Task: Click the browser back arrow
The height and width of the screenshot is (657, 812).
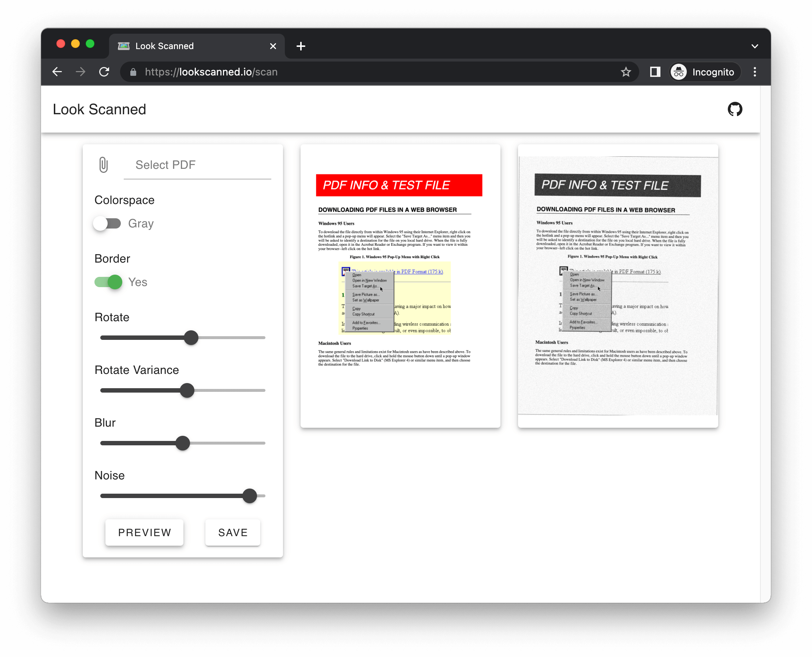Action: 57,72
